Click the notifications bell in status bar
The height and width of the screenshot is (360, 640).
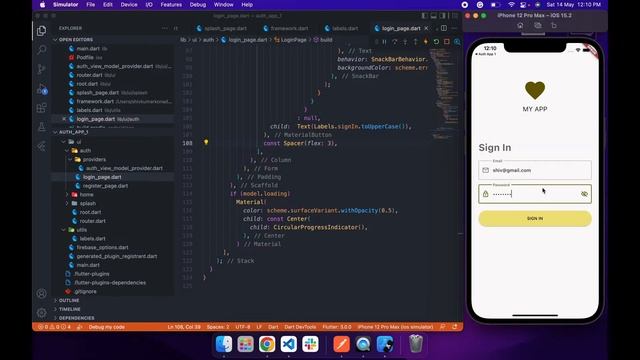(454, 327)
